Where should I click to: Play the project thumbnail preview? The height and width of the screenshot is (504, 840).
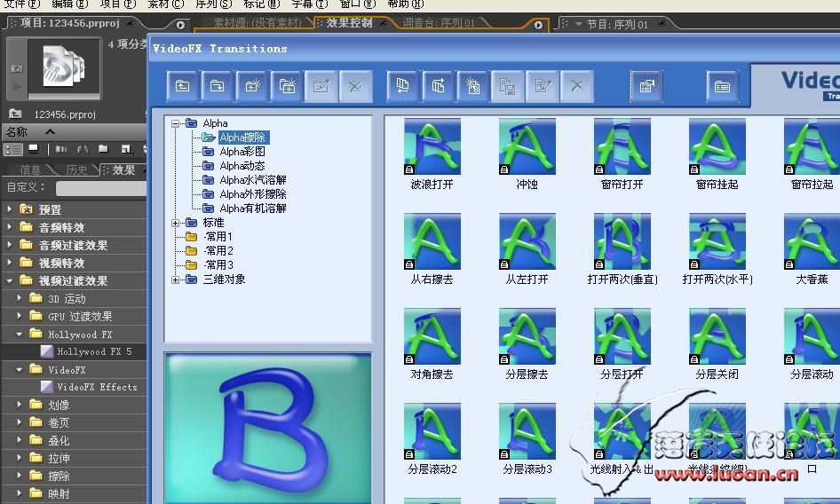[16, 86]
